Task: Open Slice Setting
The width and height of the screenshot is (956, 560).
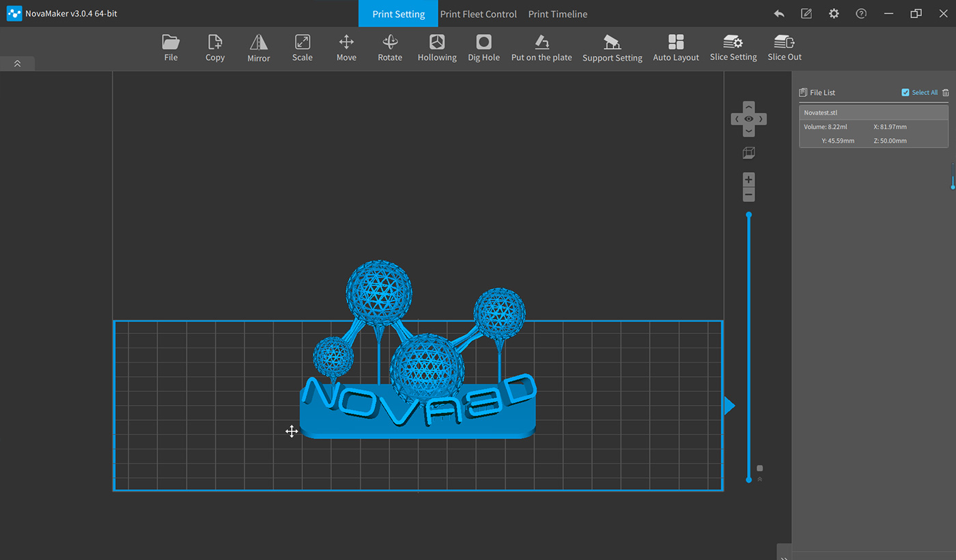Action: pos(733,48)
